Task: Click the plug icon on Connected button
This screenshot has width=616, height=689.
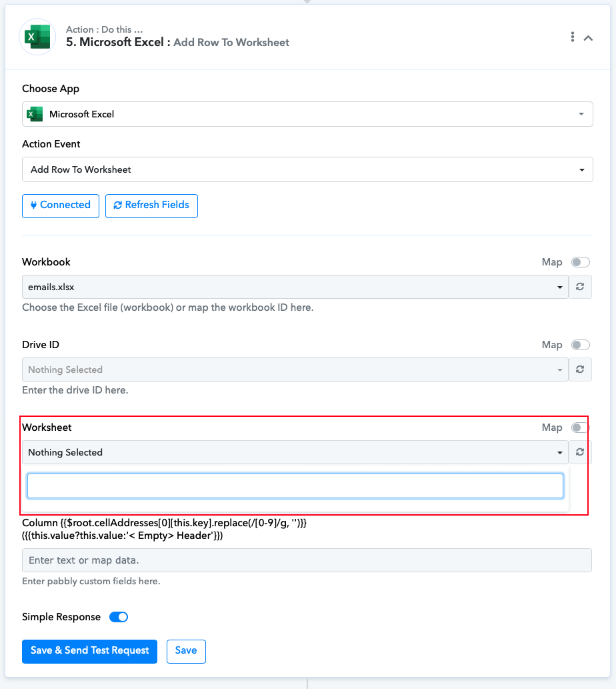Action: [33, 205]
